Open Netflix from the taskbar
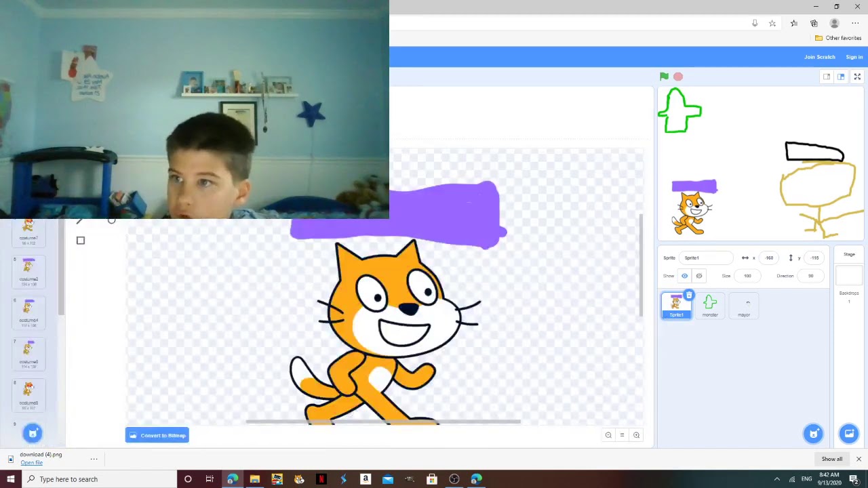 [321, 479]
